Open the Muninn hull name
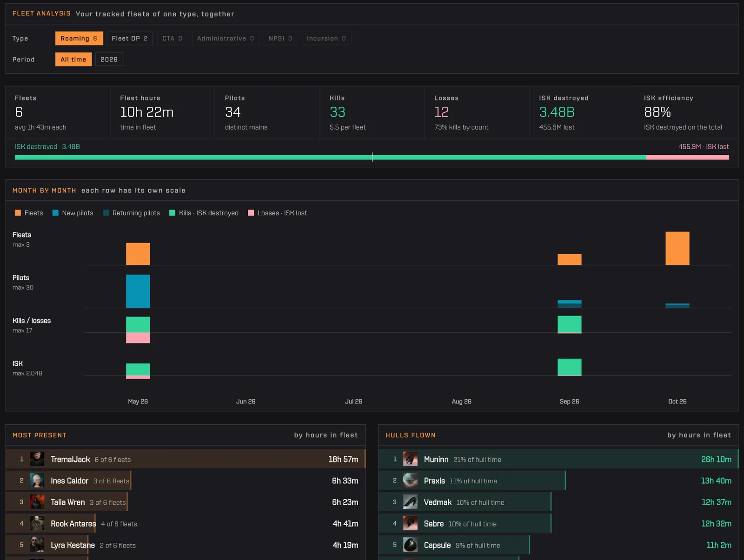Image resolution: width=744 pixels, height=560 pixels. 436,459
